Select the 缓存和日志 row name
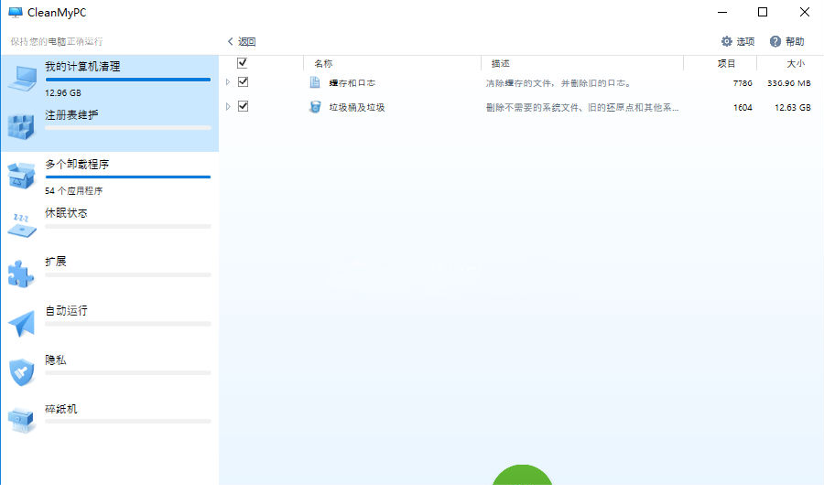This screenshot has height=504, width=824. [x=352, y=83]
